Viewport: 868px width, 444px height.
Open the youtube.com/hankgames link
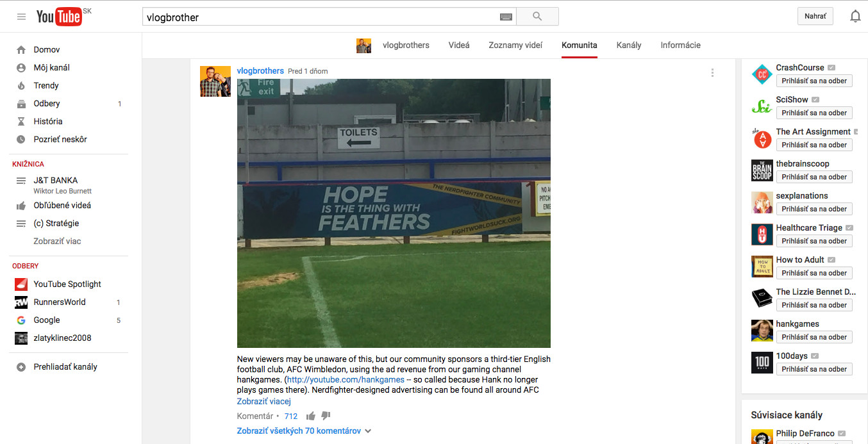click(346, 380)
